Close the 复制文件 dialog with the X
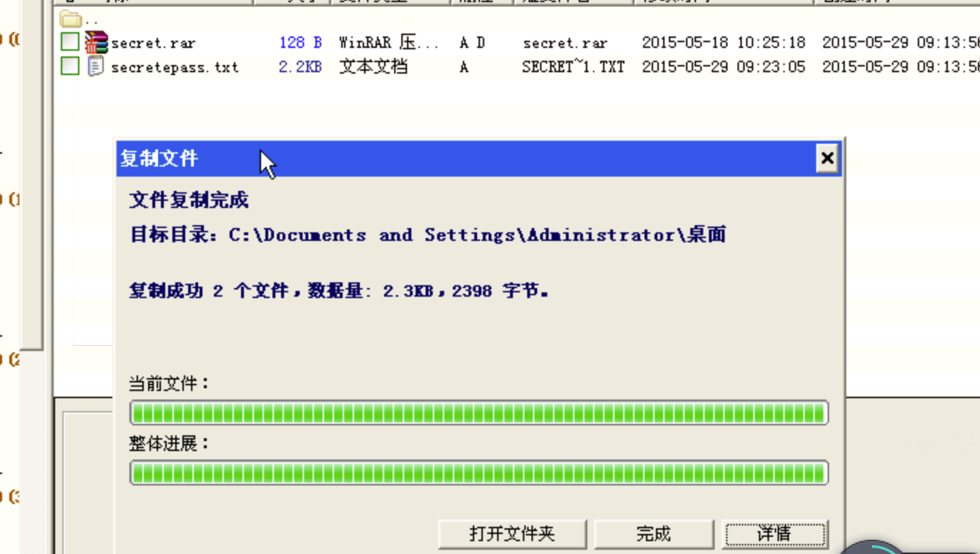This screenshot has width=980, height=554. 827,159
